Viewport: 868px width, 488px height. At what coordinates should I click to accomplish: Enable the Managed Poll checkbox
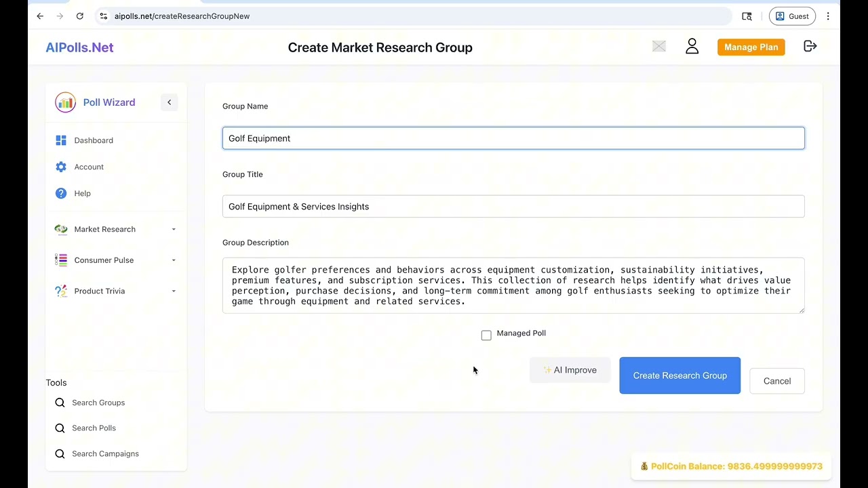(486, 335)
